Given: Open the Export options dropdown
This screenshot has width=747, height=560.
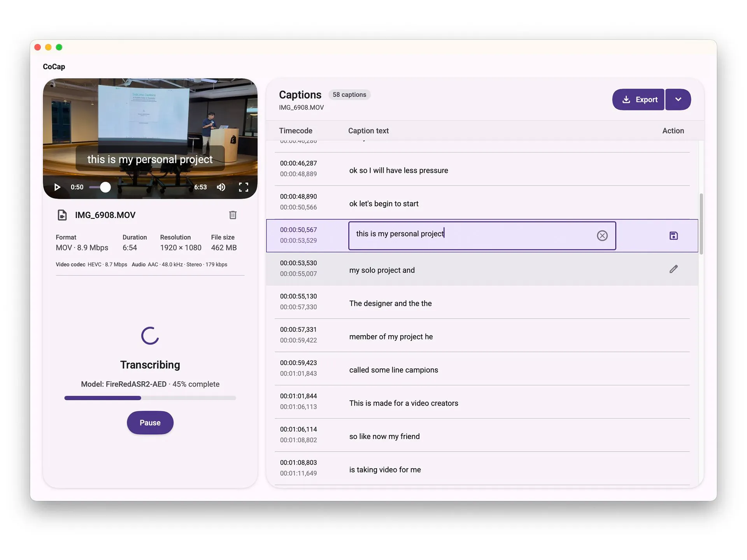Looking at the screenshot, I should [678, 100].
